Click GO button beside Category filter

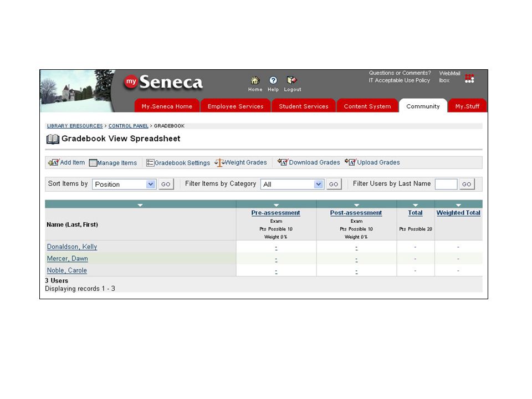tap(334, 184)
